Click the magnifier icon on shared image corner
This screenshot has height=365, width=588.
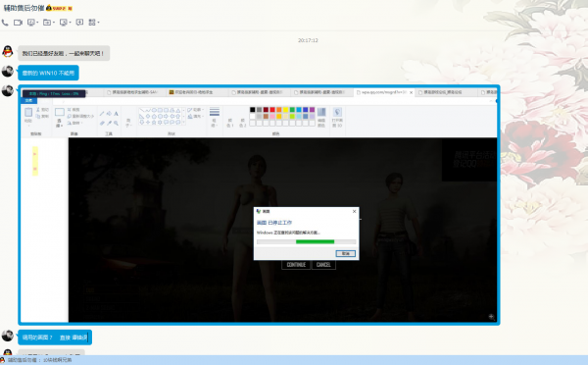click(491, 317)
